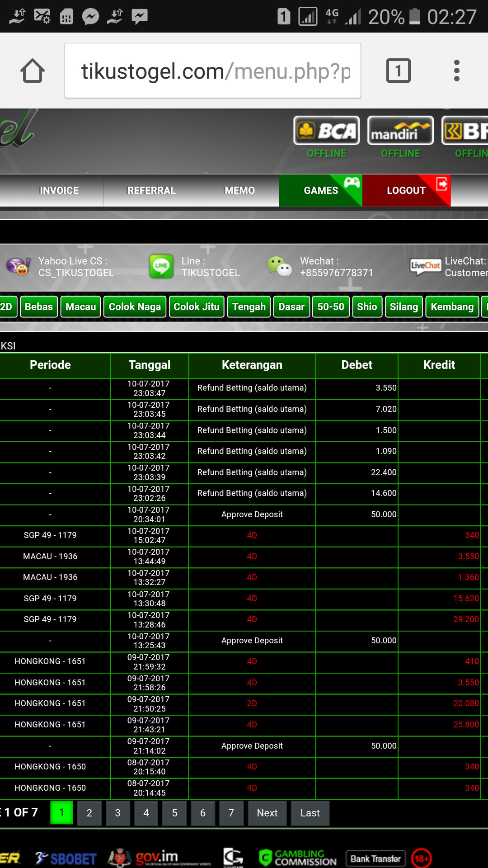
Task: Jump to the Last page
Action: 310,813
